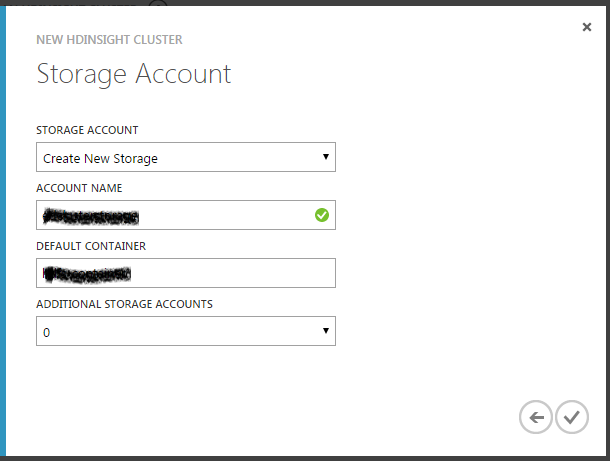
Task: Close the New HDInsight Cluster dialog
Action: 587,27
